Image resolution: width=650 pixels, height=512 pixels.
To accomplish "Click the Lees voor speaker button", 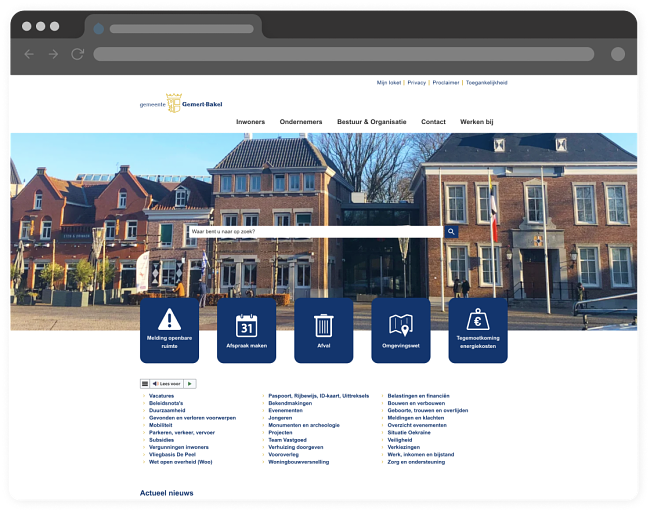I will pos(167,383).
